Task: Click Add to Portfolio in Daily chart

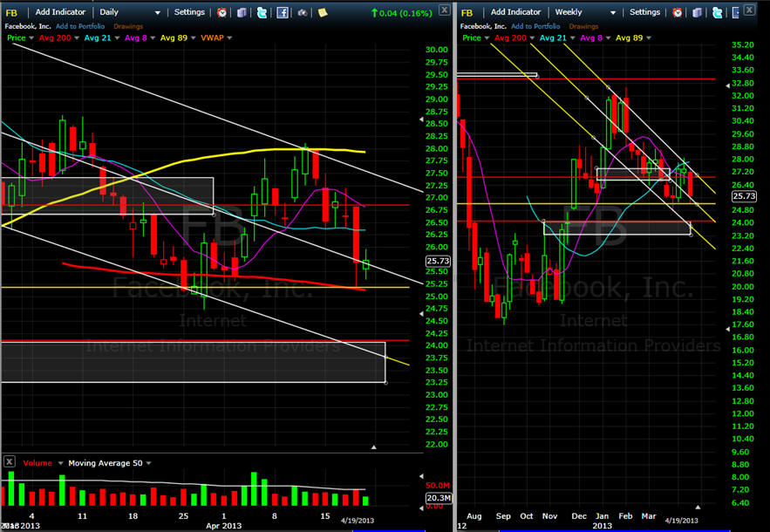Action: tap(80, 26)
